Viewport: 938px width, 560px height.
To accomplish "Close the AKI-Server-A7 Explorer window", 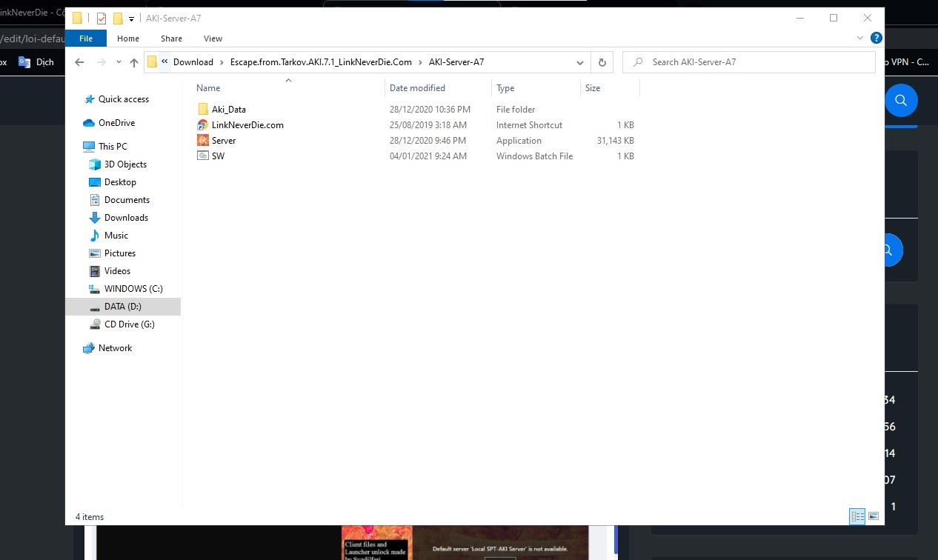I will (x=868, y=18).
